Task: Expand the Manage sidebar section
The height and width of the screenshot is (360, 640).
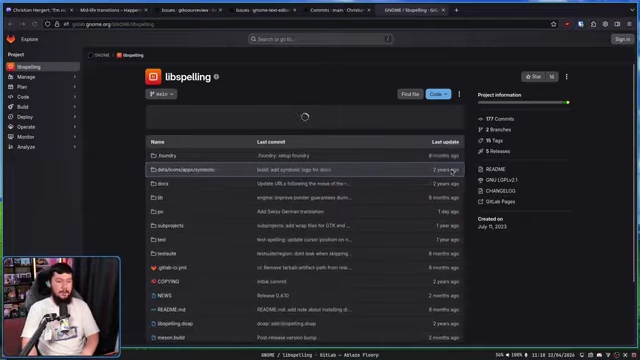Action: pyautogui.click(x=43, y=77)
